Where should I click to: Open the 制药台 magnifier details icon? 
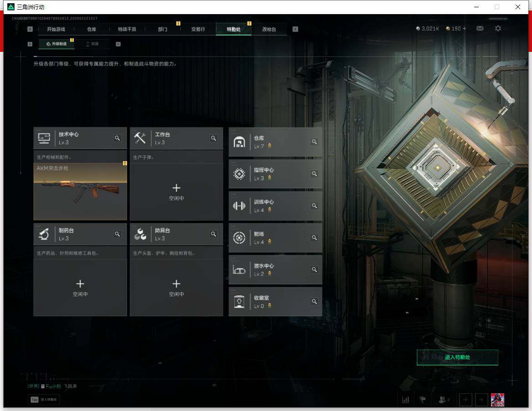118,234
